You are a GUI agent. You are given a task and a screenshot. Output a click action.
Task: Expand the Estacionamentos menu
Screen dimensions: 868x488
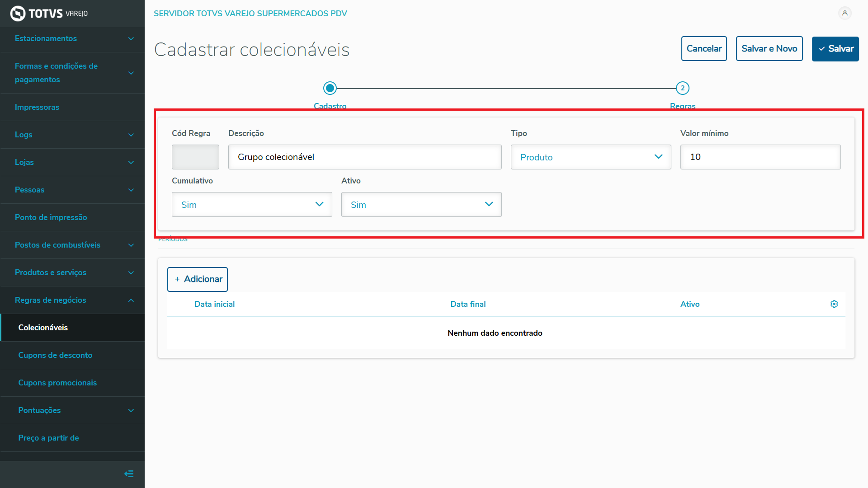pyautogui.click(x=72, y=39)
